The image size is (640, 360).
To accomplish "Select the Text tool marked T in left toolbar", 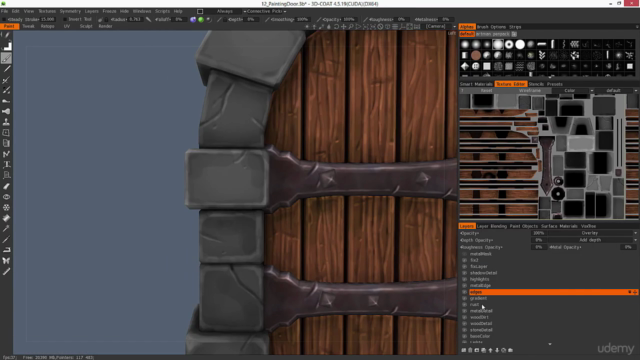I will tap(6, 164).
